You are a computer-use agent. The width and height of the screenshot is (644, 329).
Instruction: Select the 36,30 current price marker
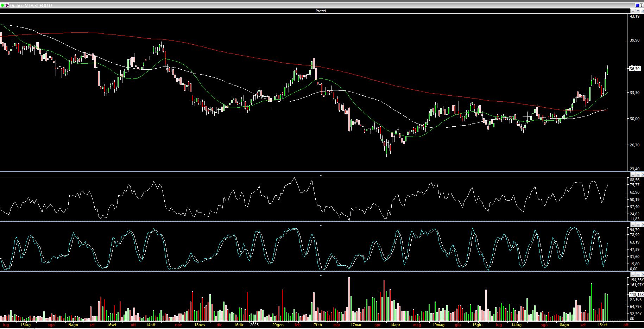634,69
